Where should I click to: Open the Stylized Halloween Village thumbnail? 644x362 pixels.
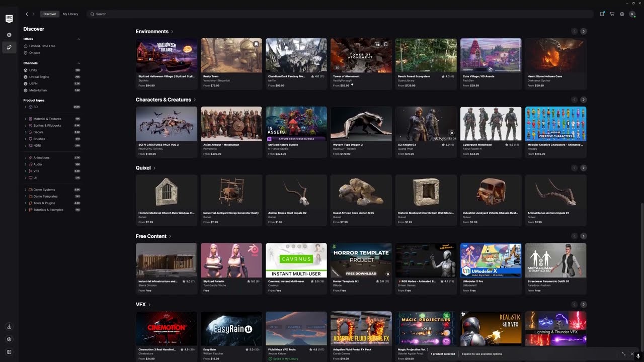[167, 55]
